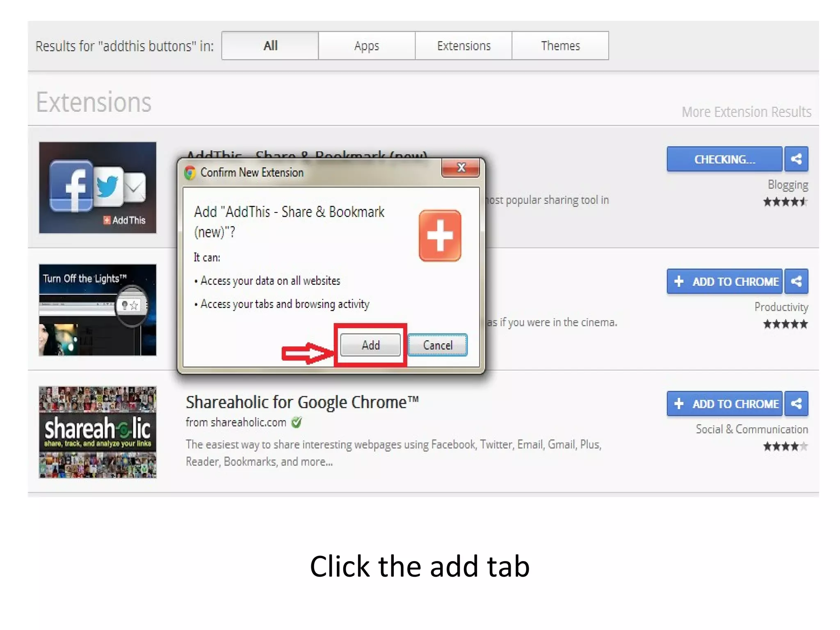Viewport: 840px width, 630px height.
Task: Click the CHECKING... button for AddThis
Action: point(724,159)
